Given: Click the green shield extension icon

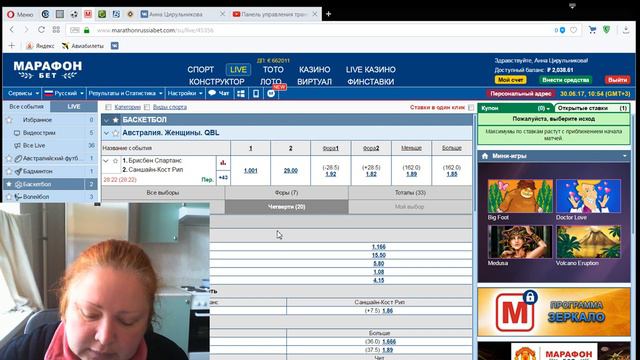Looking at the screenshot, I should tap(607, 30).
